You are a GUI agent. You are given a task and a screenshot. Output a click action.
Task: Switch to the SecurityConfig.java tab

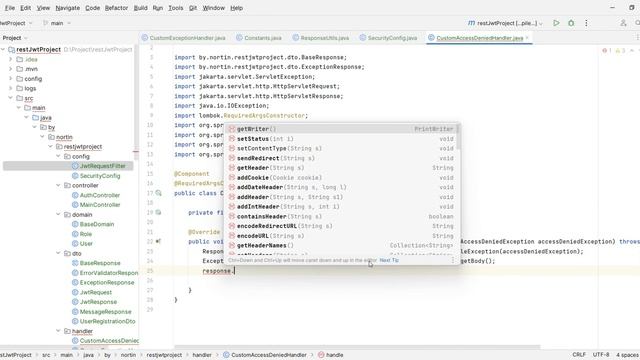click(x=389, y=38)
